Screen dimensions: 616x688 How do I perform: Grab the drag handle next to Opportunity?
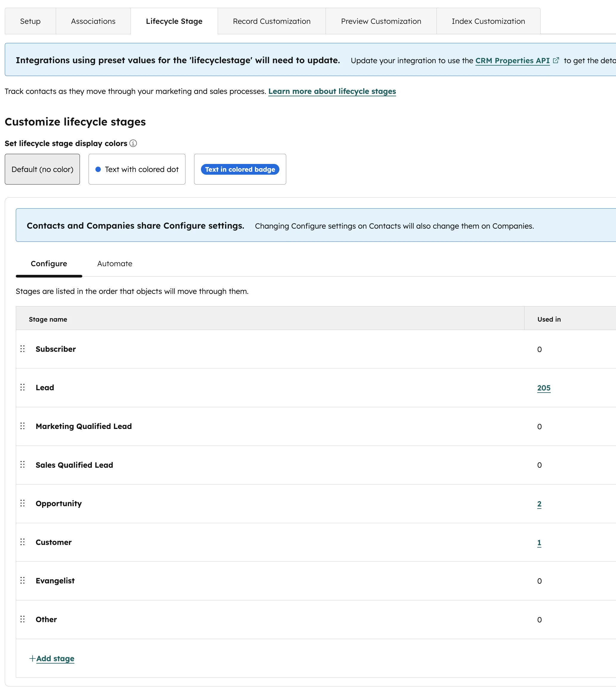23,503
